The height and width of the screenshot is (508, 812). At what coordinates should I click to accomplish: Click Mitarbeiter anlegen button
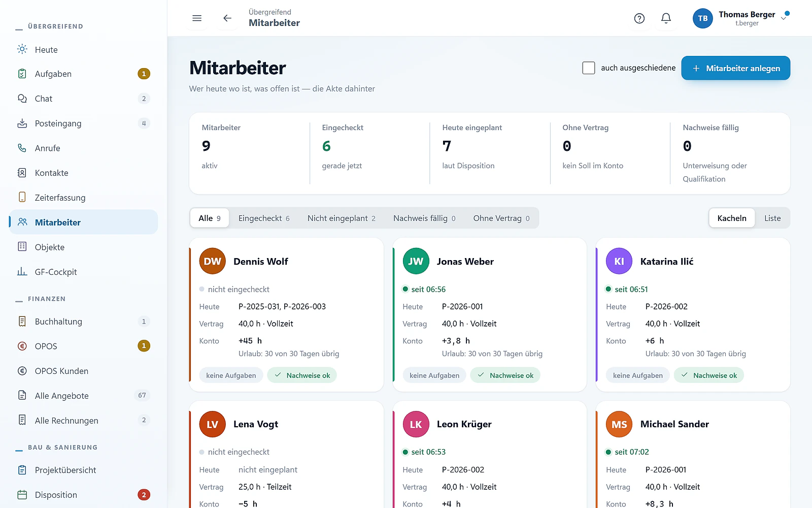tap(736, 68)
